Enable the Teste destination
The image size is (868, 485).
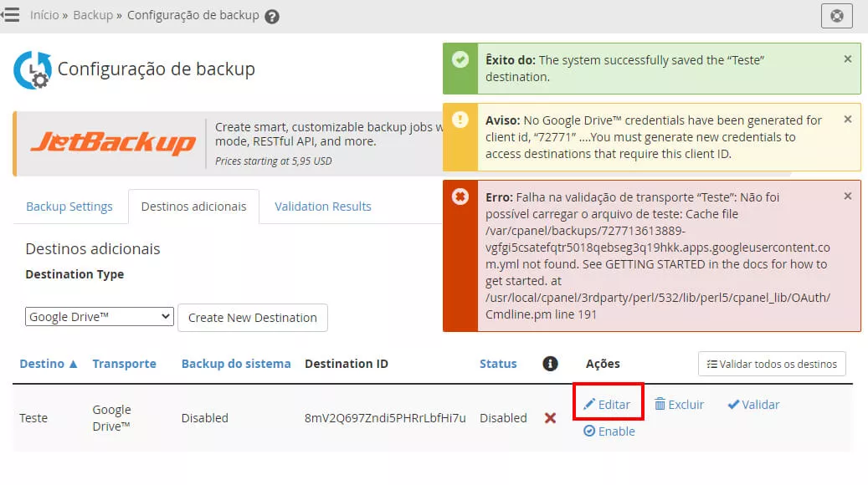point(609,431)
